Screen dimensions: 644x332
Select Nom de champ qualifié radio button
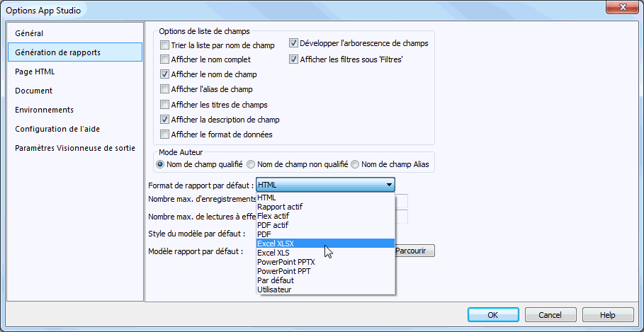click(160, 164)
